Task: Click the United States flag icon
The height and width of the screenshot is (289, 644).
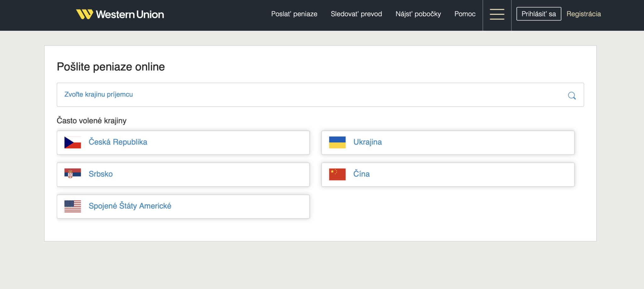Action: 72,206
